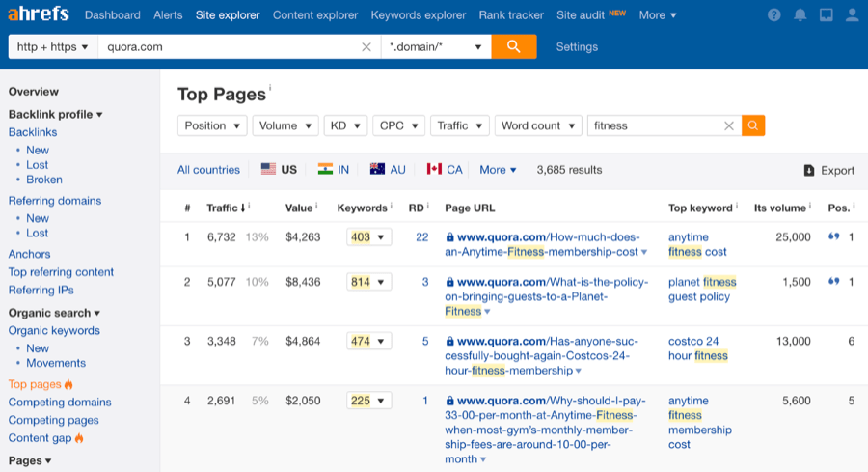This screenshot has width=868, height=472.
Task: Run the fitness filter search
Action: 753,125
